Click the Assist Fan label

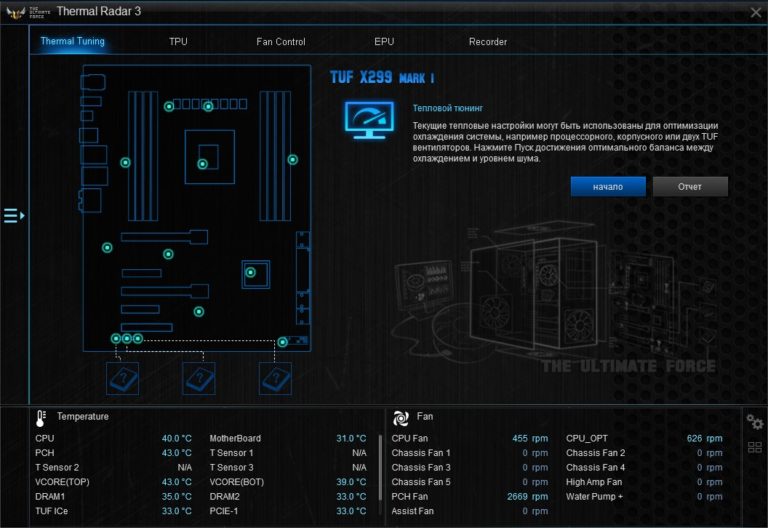tap(412, 511)
